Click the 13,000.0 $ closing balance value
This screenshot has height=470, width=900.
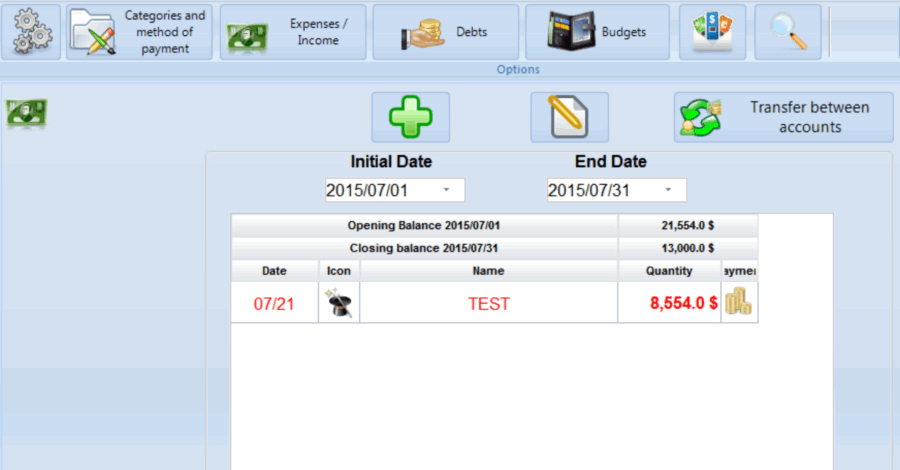(688, 248)
